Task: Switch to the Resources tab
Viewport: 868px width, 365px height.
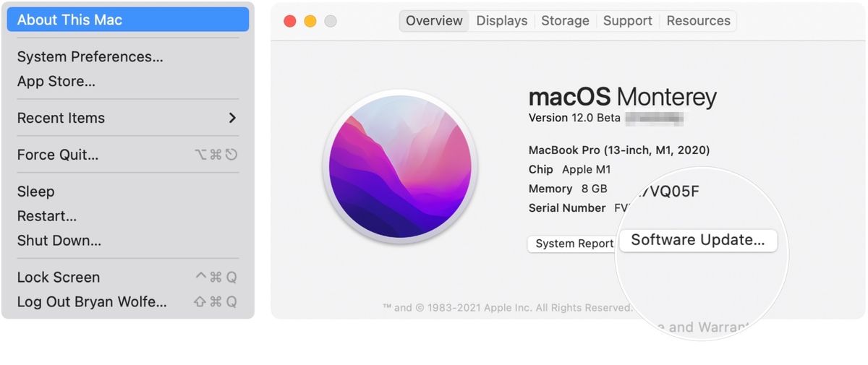Action: click(699, 21)
